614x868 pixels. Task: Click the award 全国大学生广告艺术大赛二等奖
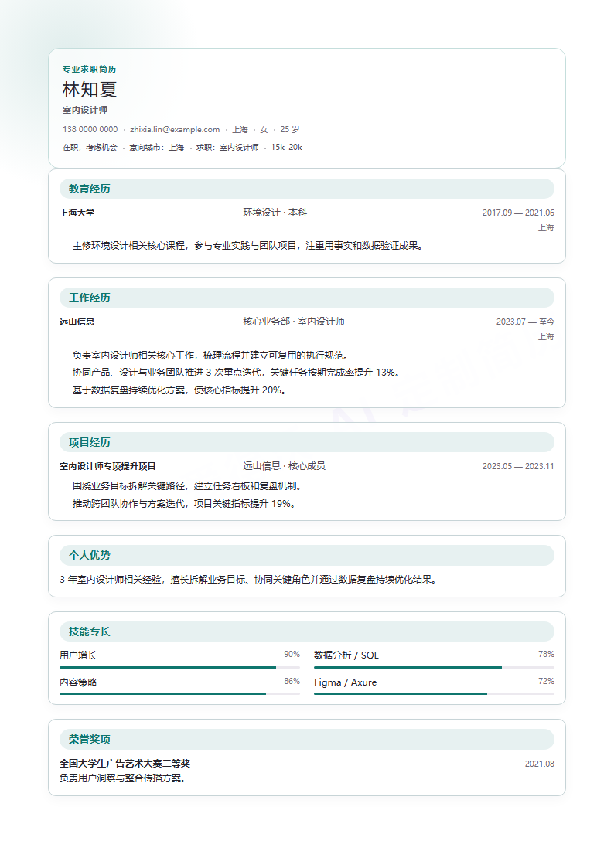(x=125, y=764)
